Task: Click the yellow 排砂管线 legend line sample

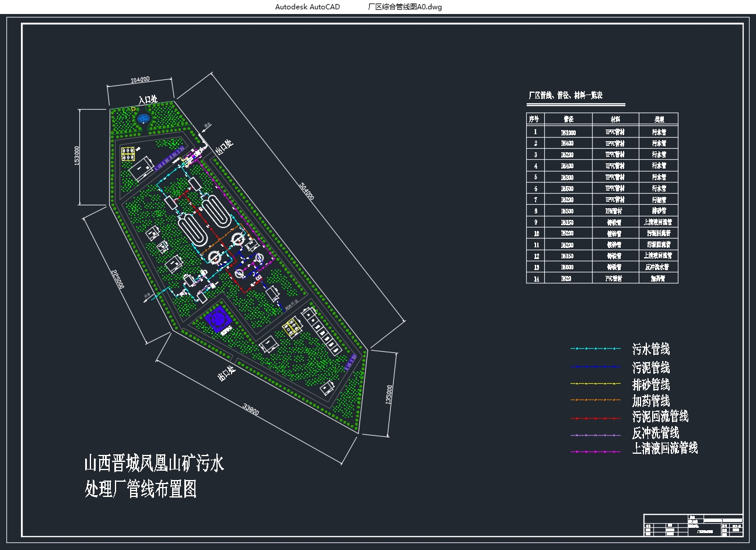Action: (x=595, y=384)
